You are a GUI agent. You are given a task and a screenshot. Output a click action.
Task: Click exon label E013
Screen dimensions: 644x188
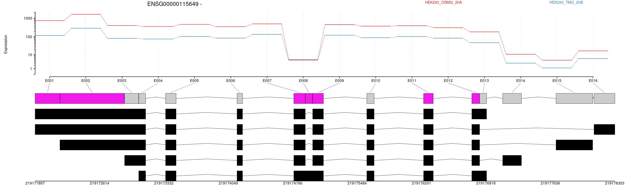pyautogui.click(x=484, y=81)
